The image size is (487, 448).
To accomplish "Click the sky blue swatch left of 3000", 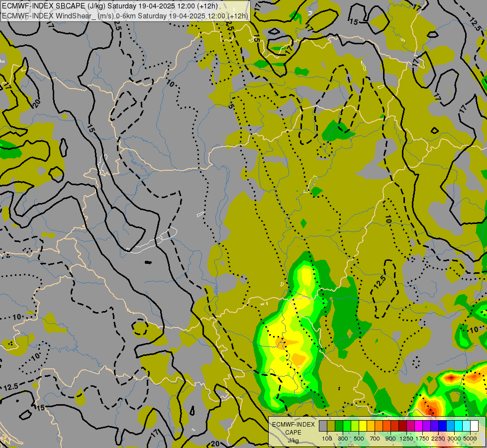I will tap(451, 426).
